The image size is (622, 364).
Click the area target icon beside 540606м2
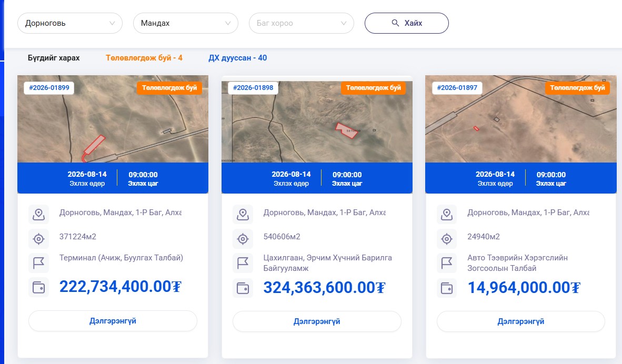(x=243, y=239)
